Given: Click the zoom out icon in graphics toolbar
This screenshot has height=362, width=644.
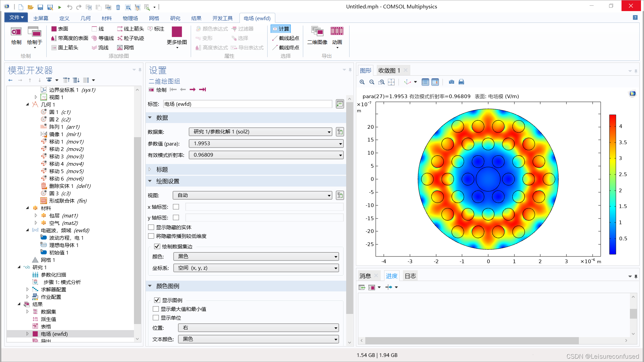Looking at the screenshot, I should click(x=372, y=82).
